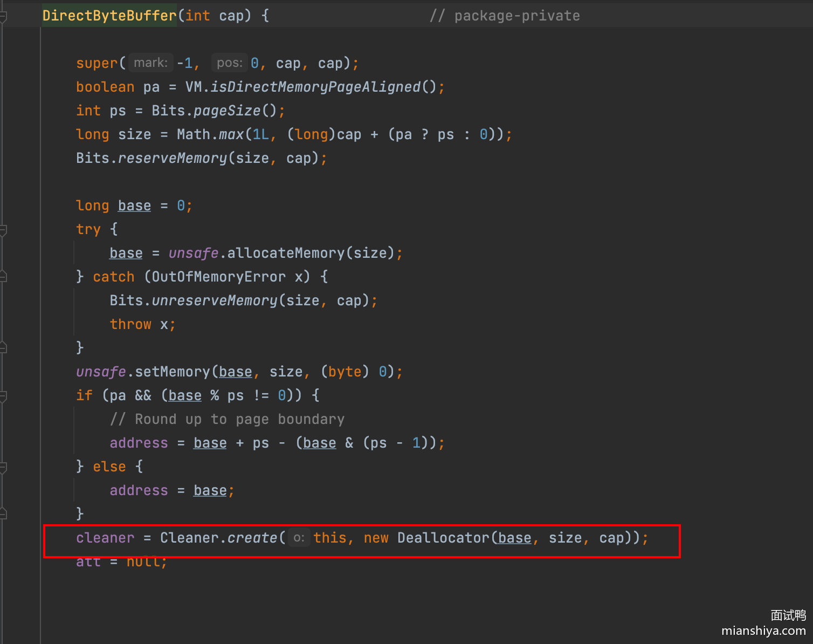This screenshot has width=813, height=644.
Task: Fold the else block in gutter
Action: point(3,467)
